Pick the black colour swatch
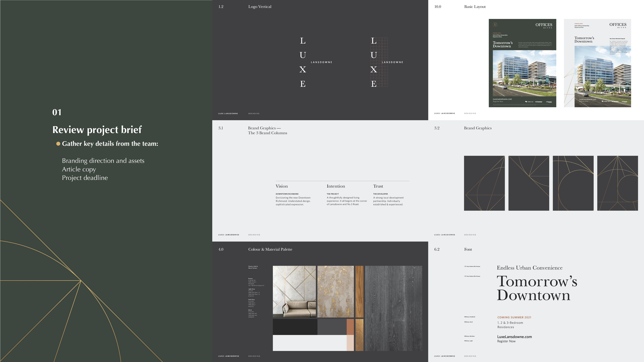Viewport: 644px width, 362px height. [295, 327]
